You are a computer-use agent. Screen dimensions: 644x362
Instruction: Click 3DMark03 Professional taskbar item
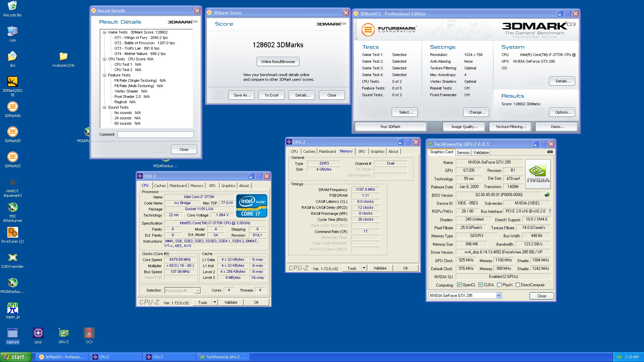[x=62, y=357]
